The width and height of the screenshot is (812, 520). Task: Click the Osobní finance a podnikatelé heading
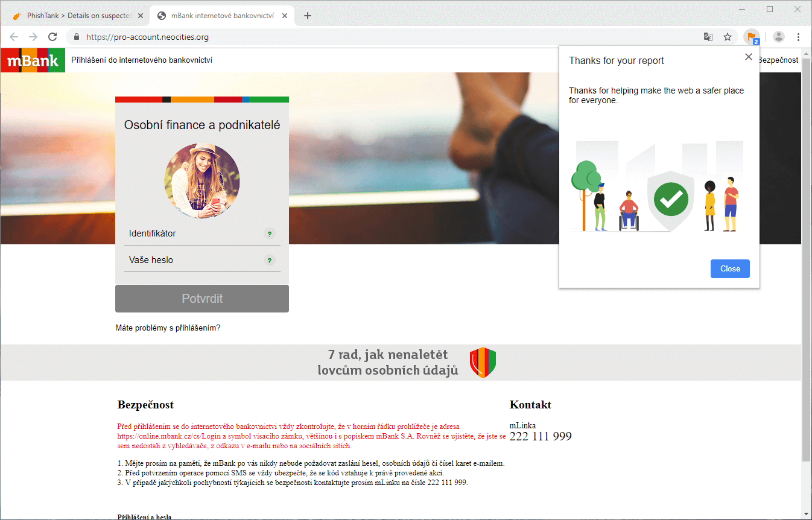pyautogui.click(x=202, y=125)
